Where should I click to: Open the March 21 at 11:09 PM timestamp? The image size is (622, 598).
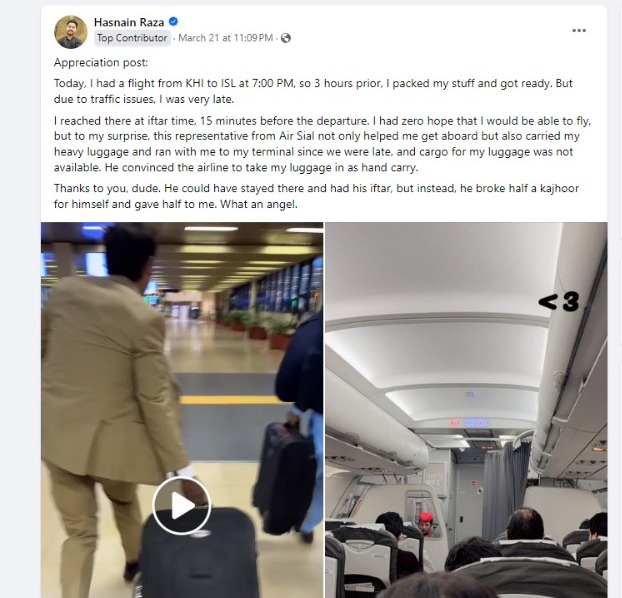tap(225, 38)
